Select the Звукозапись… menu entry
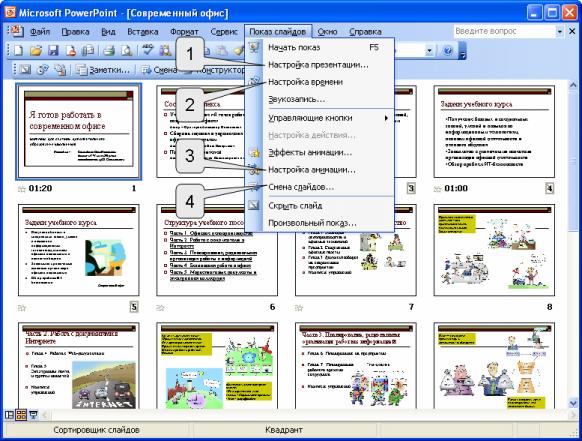 coord(320,99)
